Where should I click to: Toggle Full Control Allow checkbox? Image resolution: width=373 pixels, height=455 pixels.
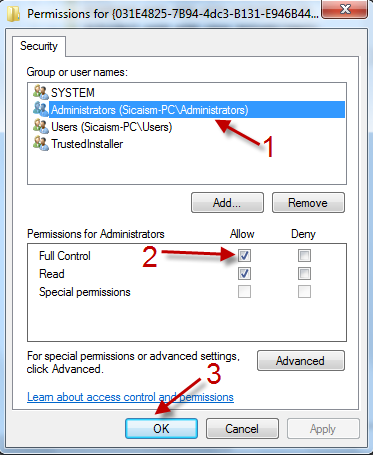tap(244, 256)
